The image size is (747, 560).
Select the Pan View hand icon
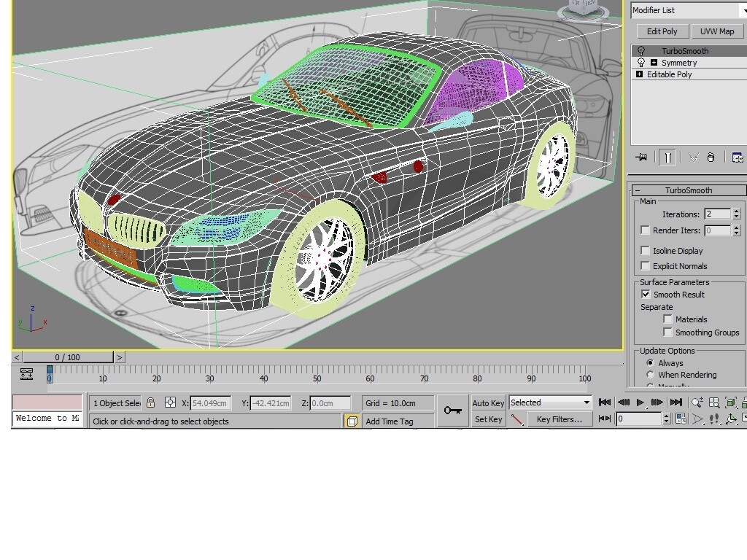tap(714, 419)
